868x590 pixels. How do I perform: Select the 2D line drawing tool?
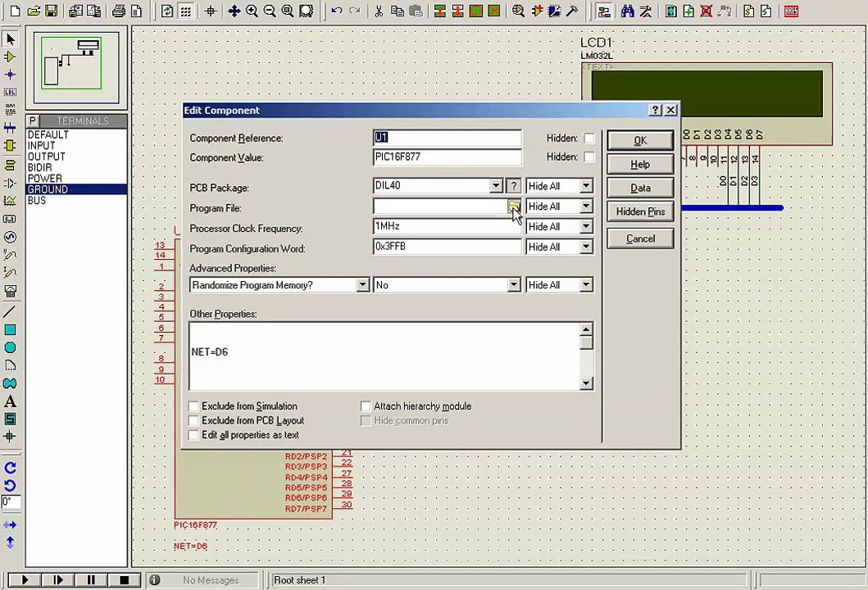click(x=10, y=311)
